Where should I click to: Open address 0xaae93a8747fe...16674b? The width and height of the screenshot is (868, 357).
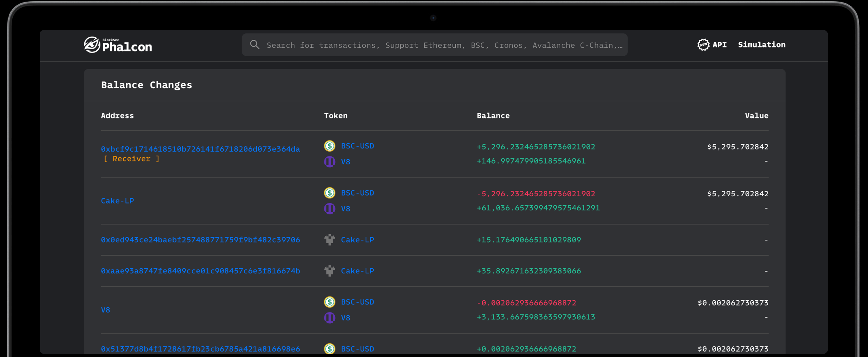click(200, 271)
